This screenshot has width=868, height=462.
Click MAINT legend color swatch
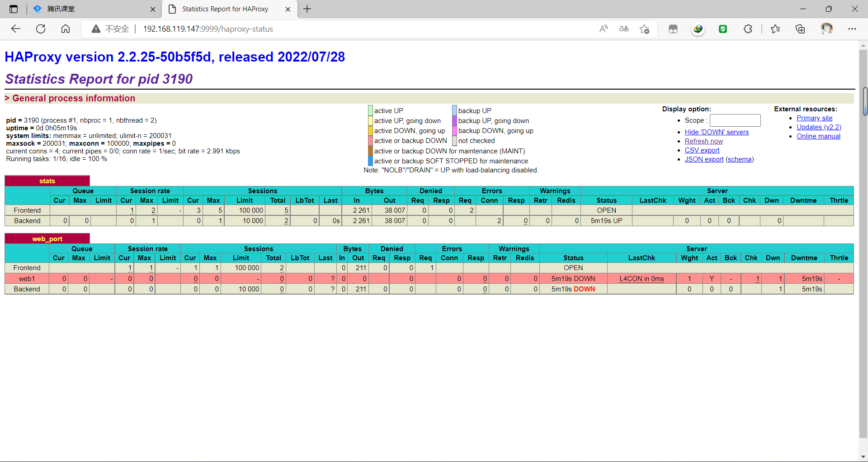pyautogui.click(x=370, y=151)
